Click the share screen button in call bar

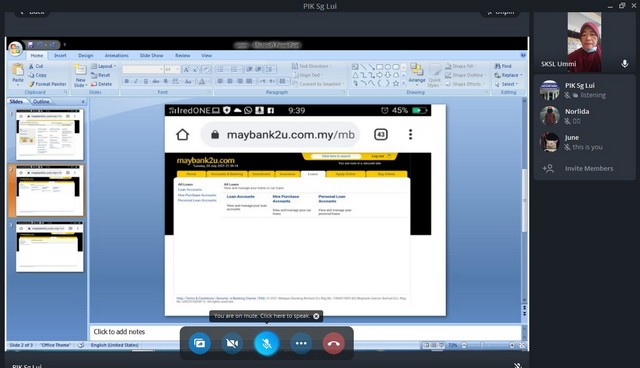[200, 343]
